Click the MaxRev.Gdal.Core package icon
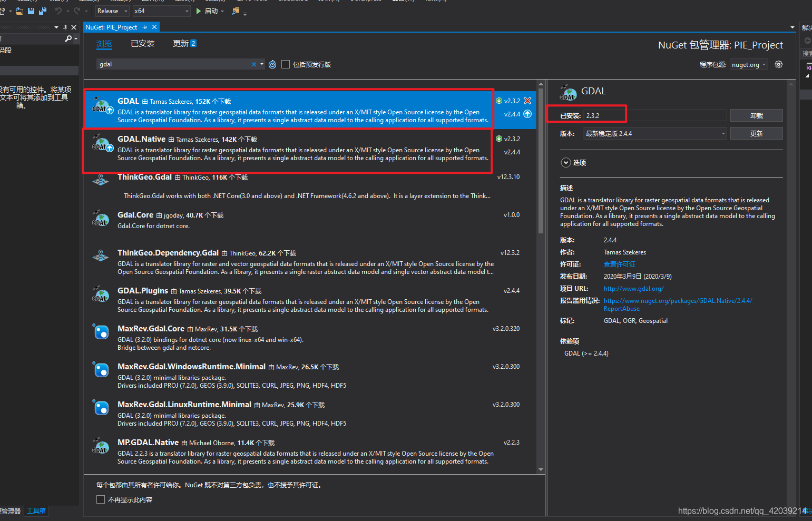Viewport: 812px width, 521px height. click(100, 332)
